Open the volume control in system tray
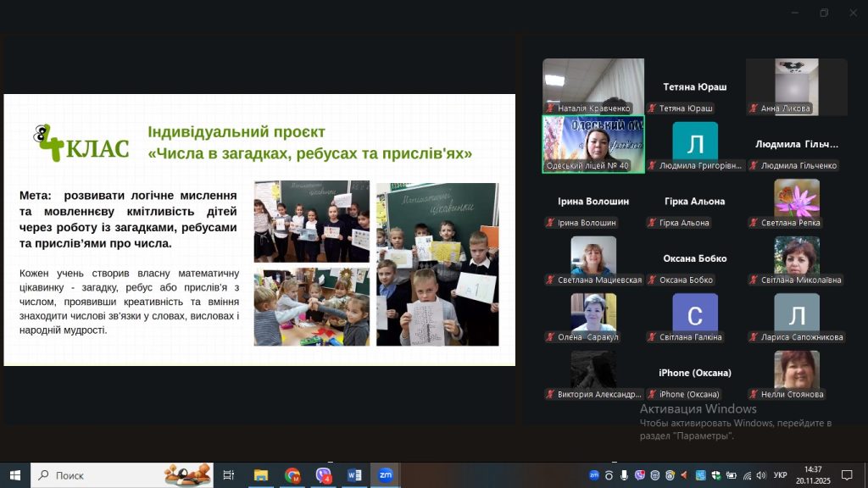The image size is (868, 488). point(760,475)
